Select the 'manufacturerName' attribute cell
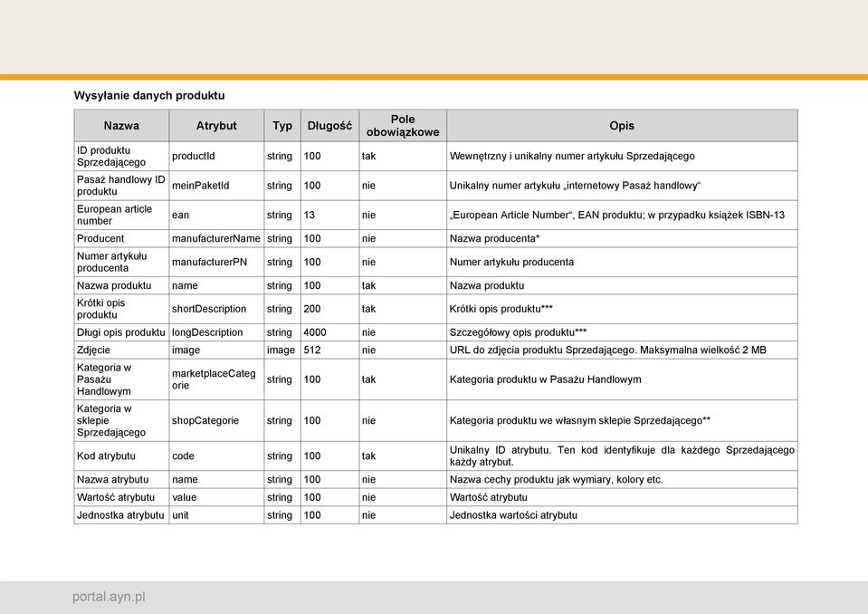Screen dimensions: 868x614 click(216, 238)
